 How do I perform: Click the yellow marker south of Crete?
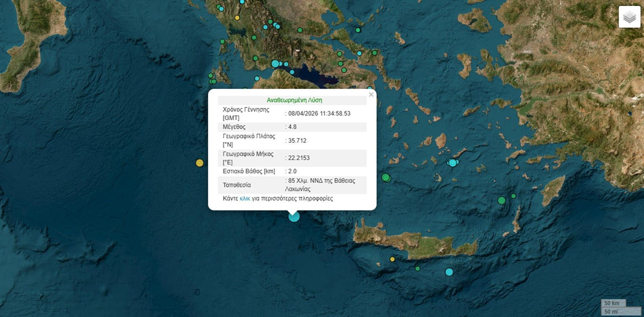coord(392,259)
